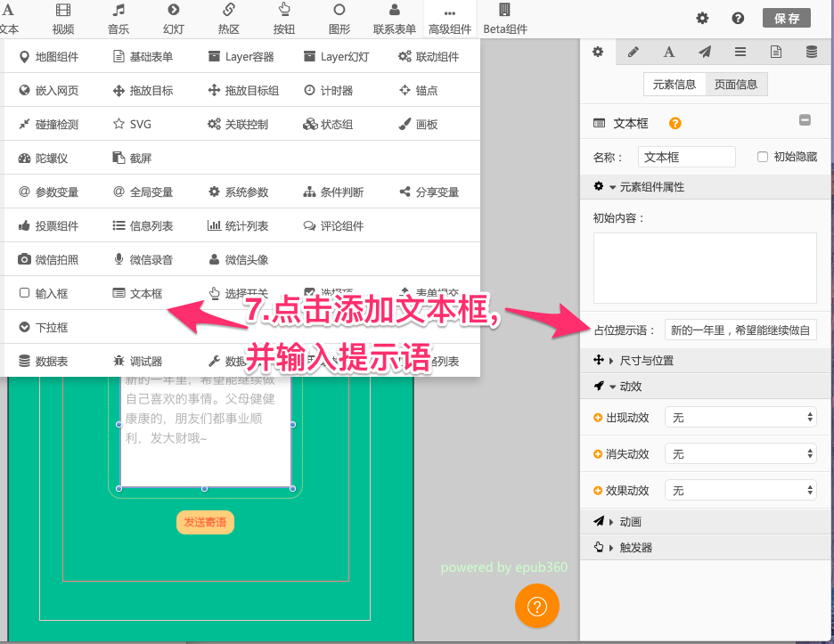Expand the 触发器 section
834x644 pixels.
tap(635, 548)
